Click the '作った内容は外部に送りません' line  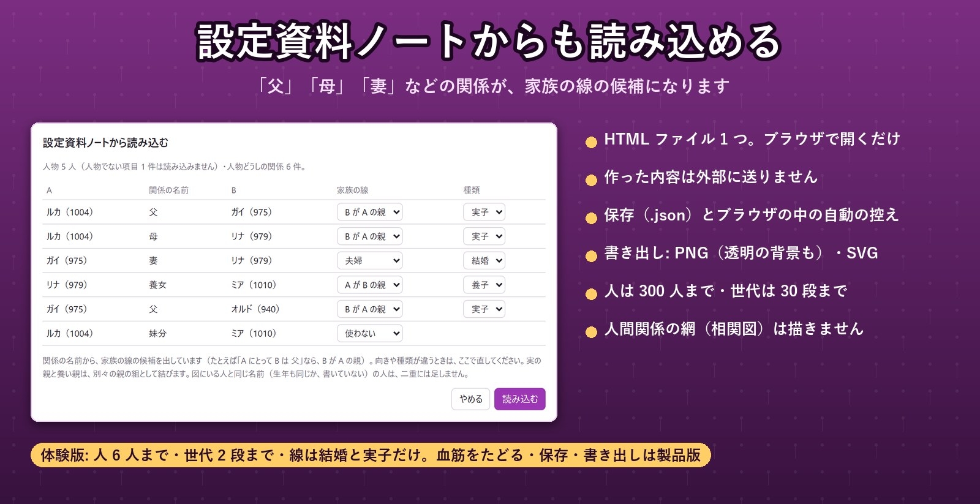710,177
